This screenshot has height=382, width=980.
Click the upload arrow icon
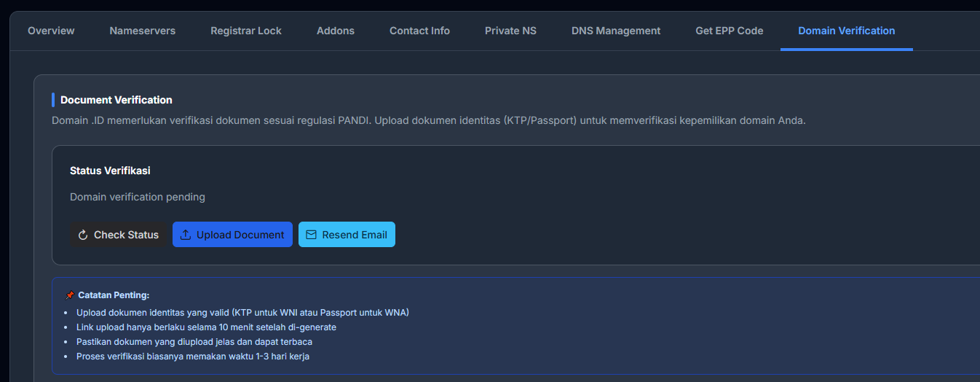click(186, 235)
